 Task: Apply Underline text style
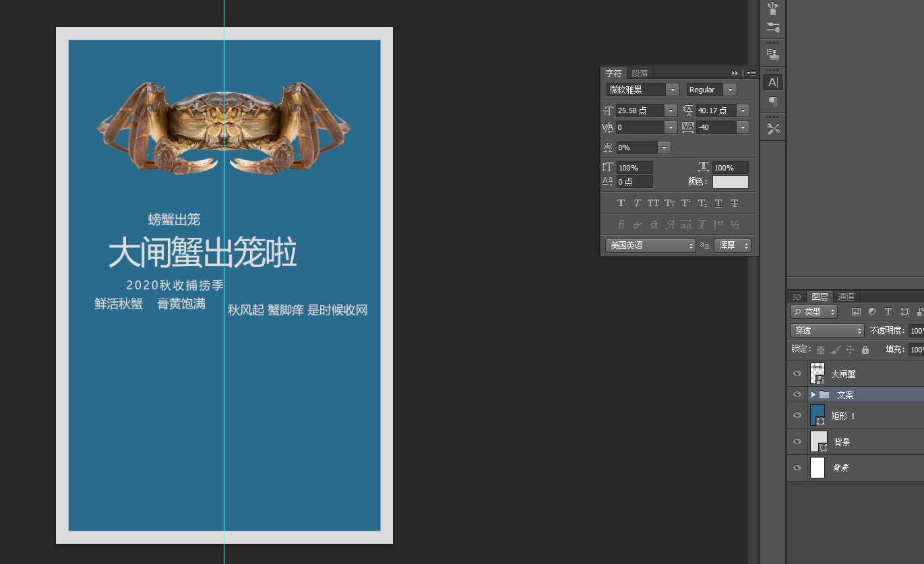(x=718, y=203)
